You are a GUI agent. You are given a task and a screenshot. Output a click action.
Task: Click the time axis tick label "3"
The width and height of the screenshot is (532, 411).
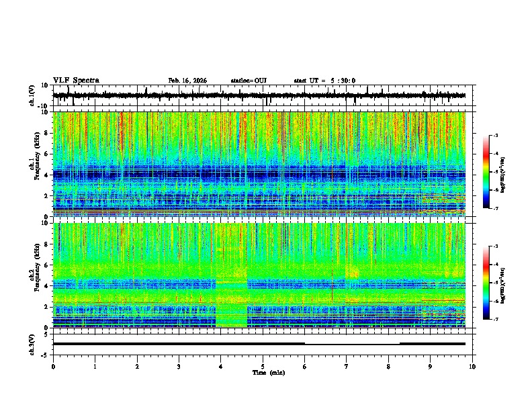179,367
